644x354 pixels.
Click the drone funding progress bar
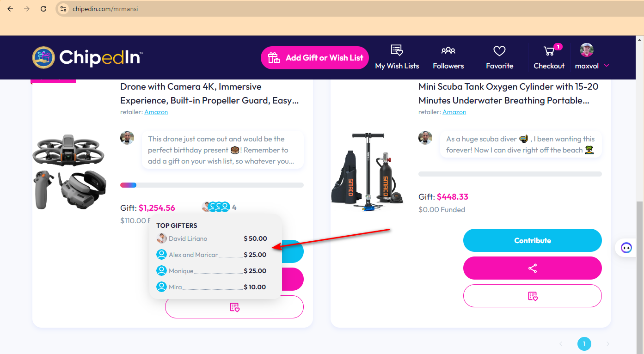[x=212, y=185]
